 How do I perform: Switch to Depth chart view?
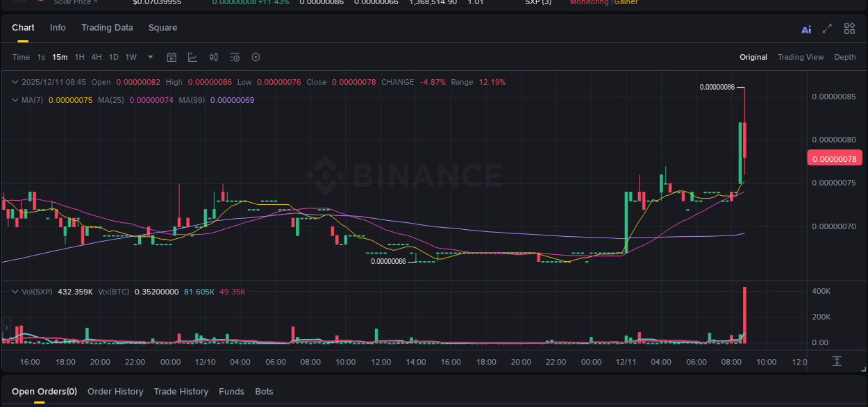(845, 57)
